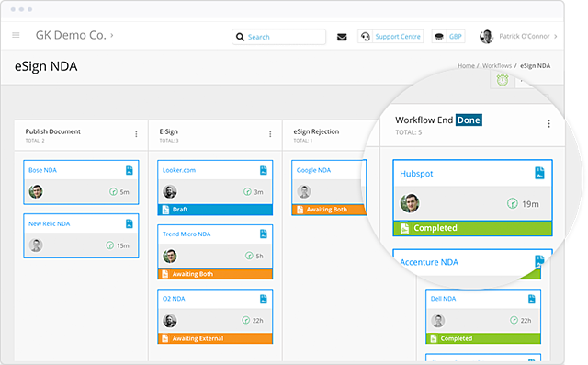Click Awaiting Both status on Google NDA
588x365 pixels.
pos(328,210)
